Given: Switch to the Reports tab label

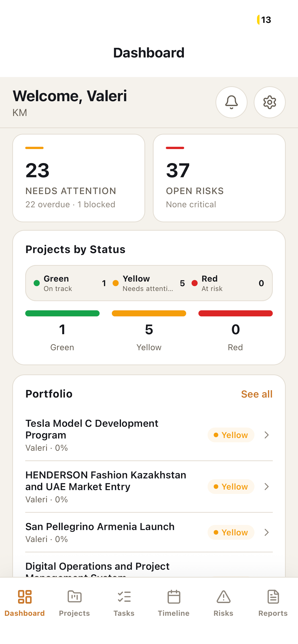Looking at the screenshot, I should 273,613.
